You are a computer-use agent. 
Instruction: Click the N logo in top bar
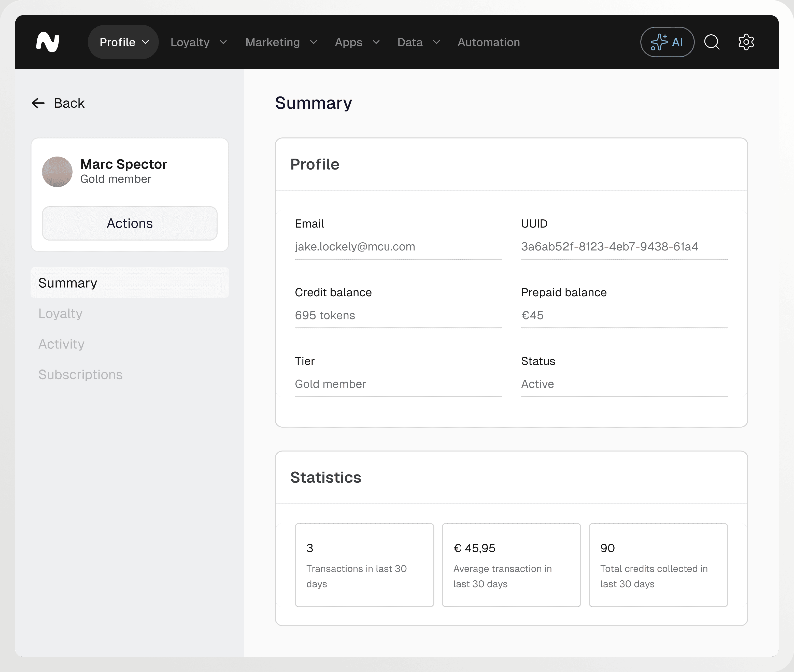(x=48, y=42)
